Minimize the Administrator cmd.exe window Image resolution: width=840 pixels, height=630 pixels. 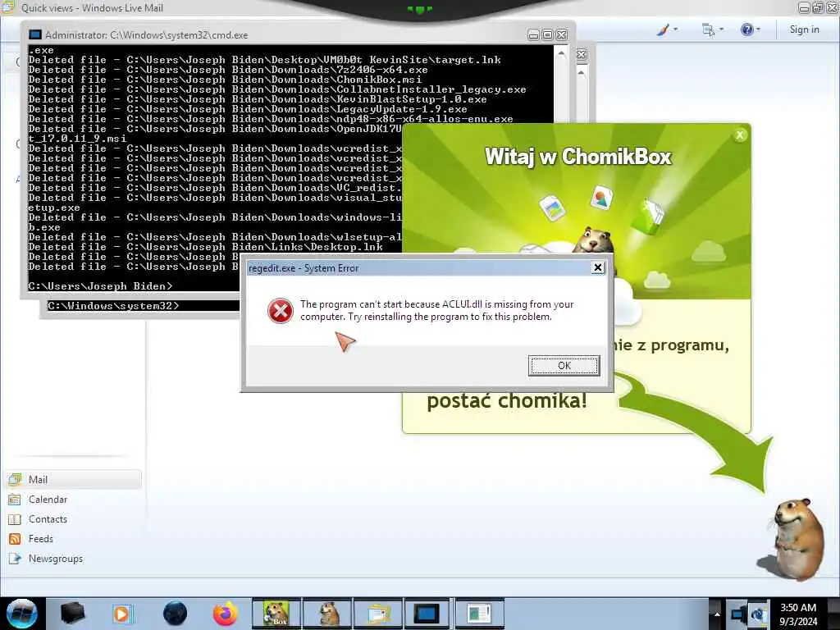(533, 34)
